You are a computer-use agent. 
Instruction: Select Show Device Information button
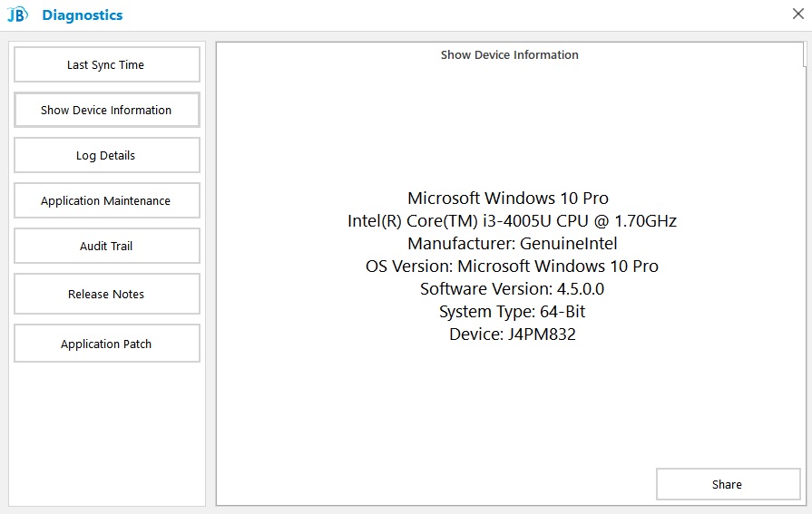[107, 110]
